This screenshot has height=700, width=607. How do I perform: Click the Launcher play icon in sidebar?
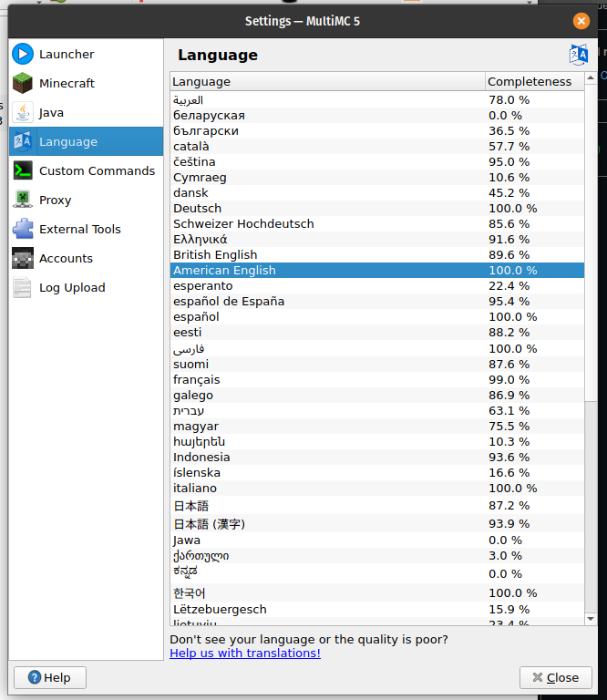(23, 54)
